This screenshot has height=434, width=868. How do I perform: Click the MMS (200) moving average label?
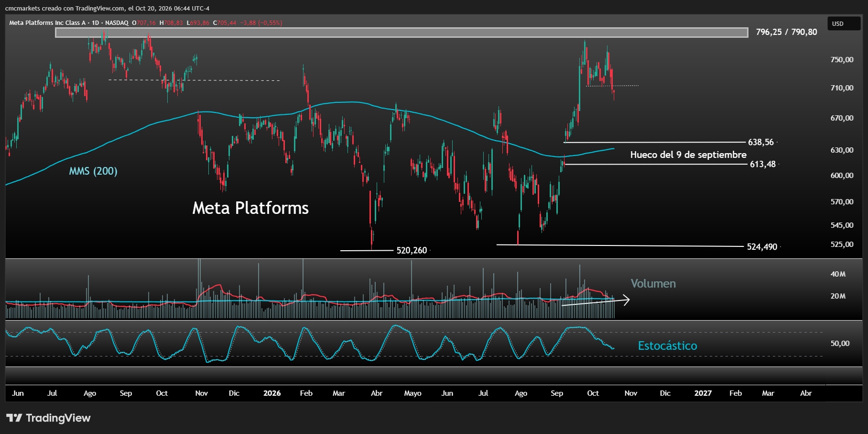point(93,171)
